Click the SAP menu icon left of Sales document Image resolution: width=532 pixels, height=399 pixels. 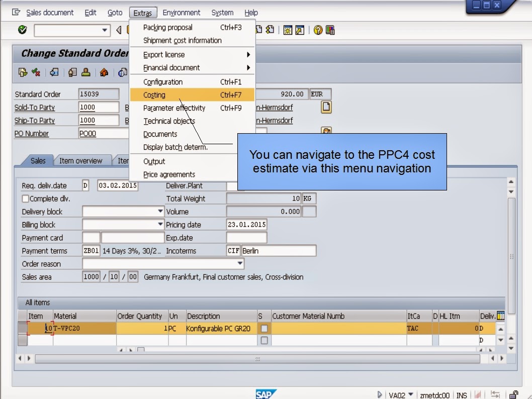(16, 13)
